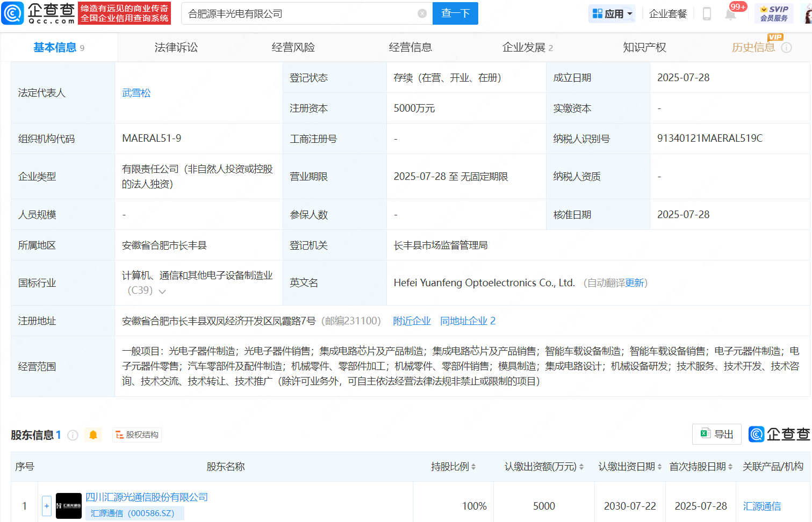Click the Qcc.com logo icon
812x522 pixels.
pyautogui.click(x=13, y=13)
